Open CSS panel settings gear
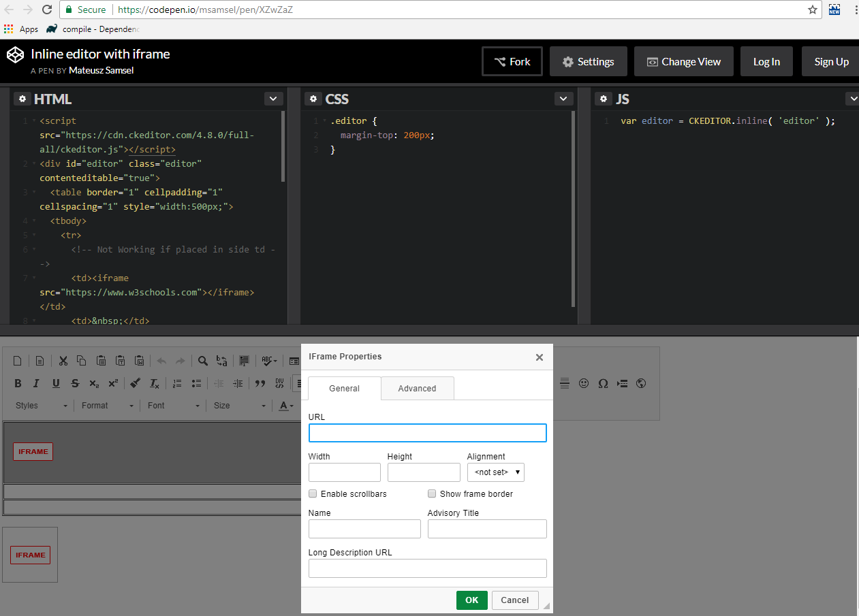Viewport: 859px width, 616px height. (313, 99)
